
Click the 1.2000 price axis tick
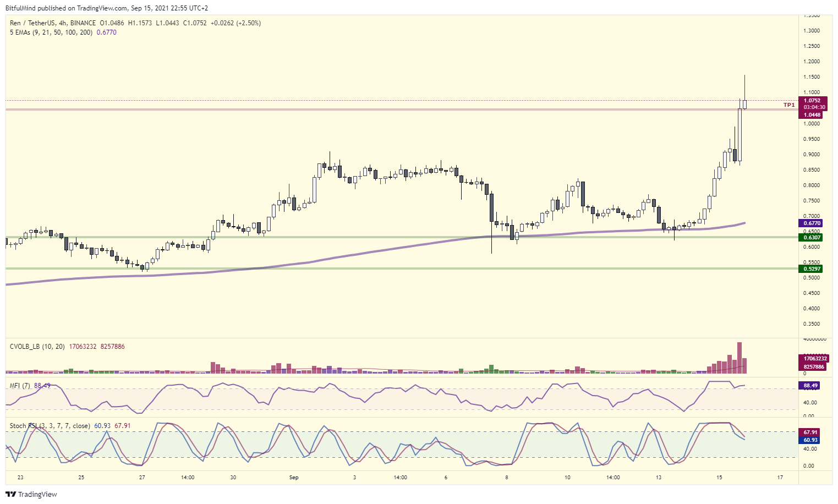point(812,62)
